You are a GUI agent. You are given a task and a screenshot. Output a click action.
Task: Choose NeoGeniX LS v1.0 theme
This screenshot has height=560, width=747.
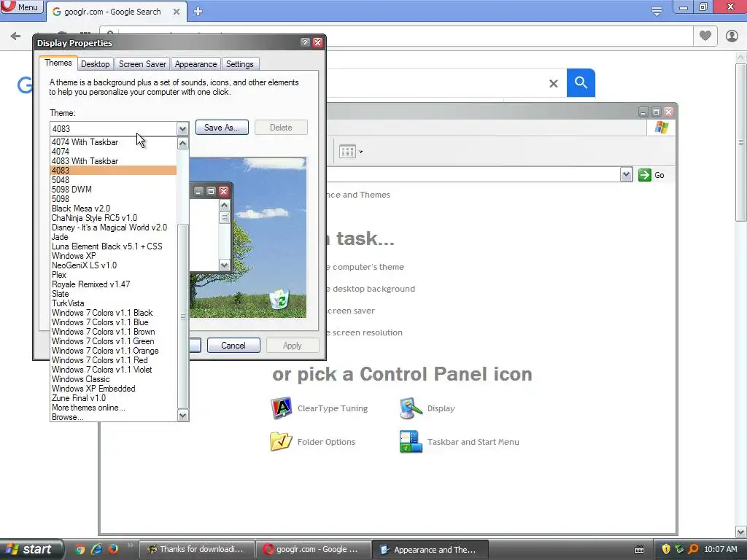pyautogui.click(x=113, y=265)
